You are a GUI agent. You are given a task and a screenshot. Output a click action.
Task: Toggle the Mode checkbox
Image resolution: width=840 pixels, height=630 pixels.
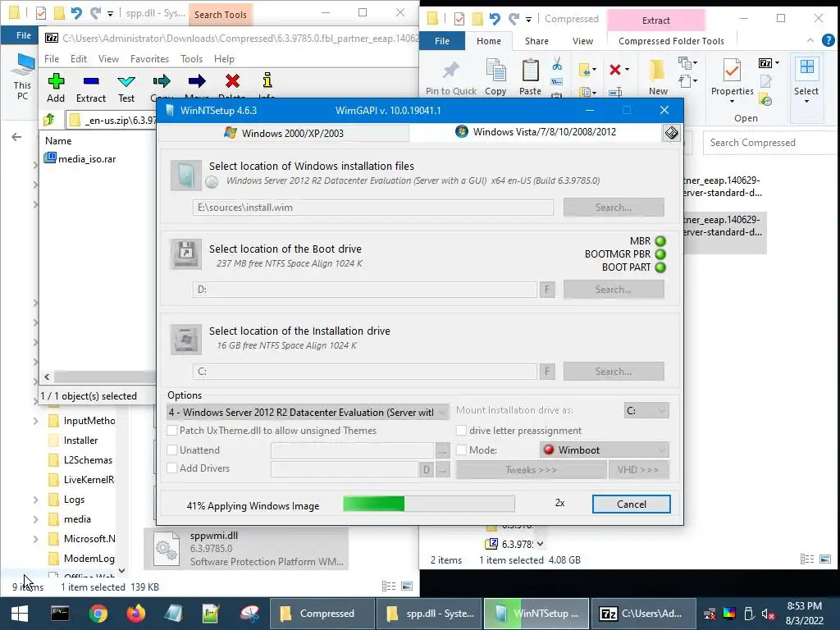(x=461, y=450)
